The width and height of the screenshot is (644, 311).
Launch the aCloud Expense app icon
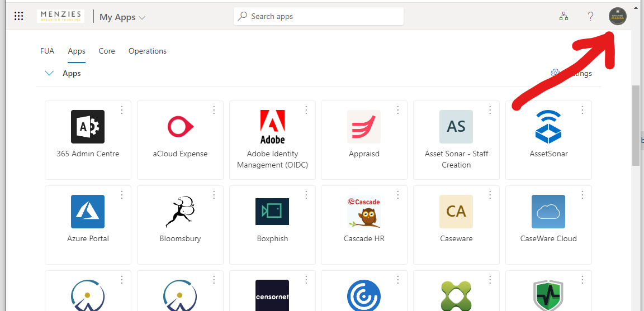point(180,127)
